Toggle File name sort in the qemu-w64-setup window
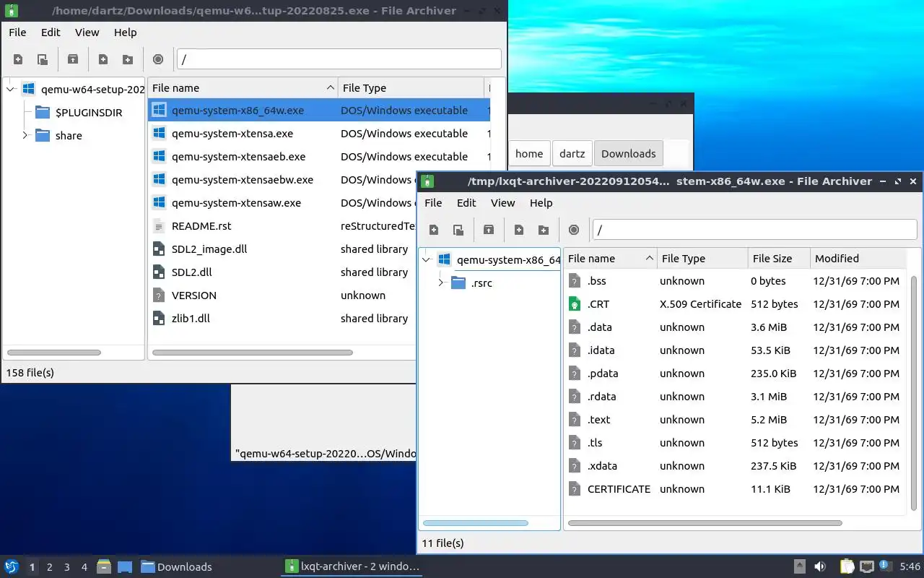 [x=243, y=87]
